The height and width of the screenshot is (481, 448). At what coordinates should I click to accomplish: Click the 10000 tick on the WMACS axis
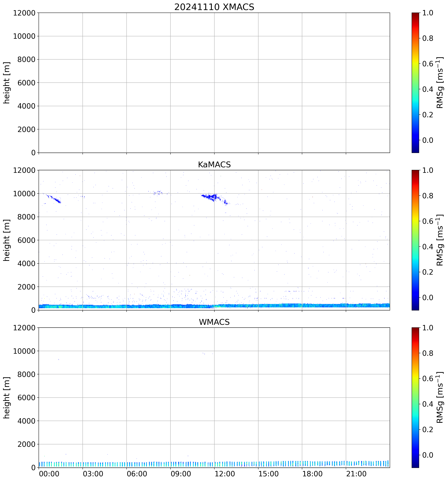point(24,351)
